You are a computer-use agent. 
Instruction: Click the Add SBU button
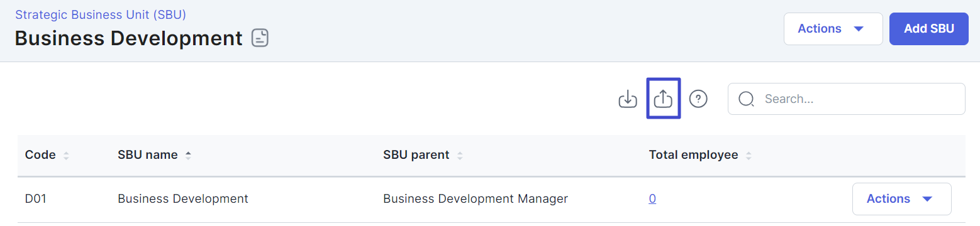(928, 29)
